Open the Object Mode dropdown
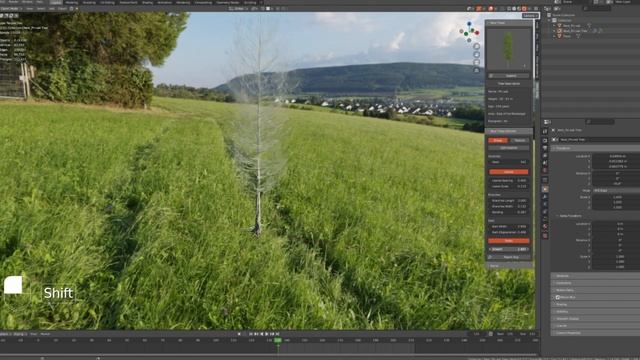 point(11,9)
